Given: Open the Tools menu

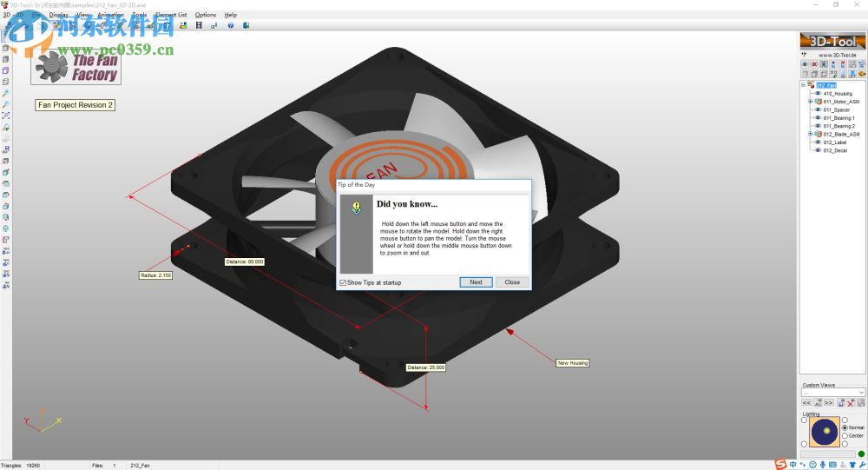Looking at the screenshot, I should [140, 15].
